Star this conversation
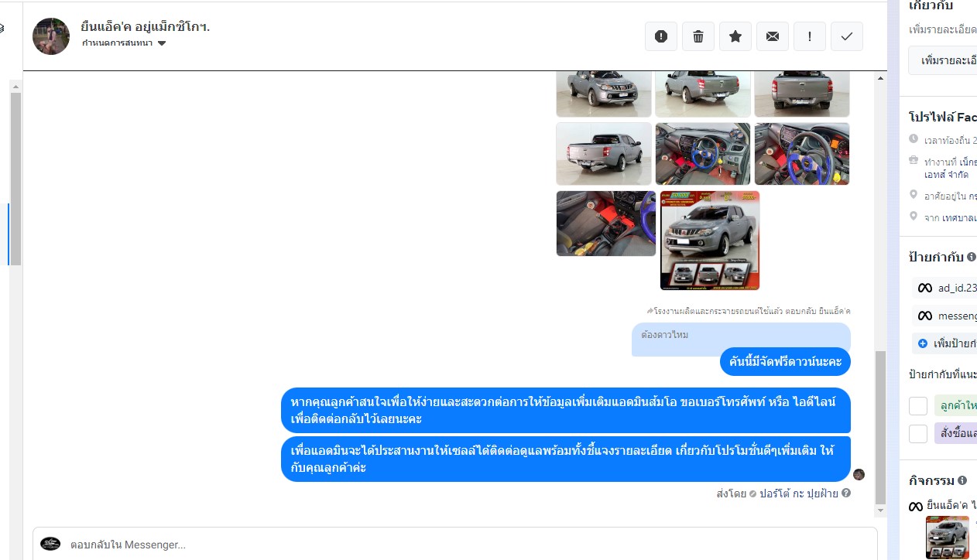 pyautogui.click(x=735, y=36)
